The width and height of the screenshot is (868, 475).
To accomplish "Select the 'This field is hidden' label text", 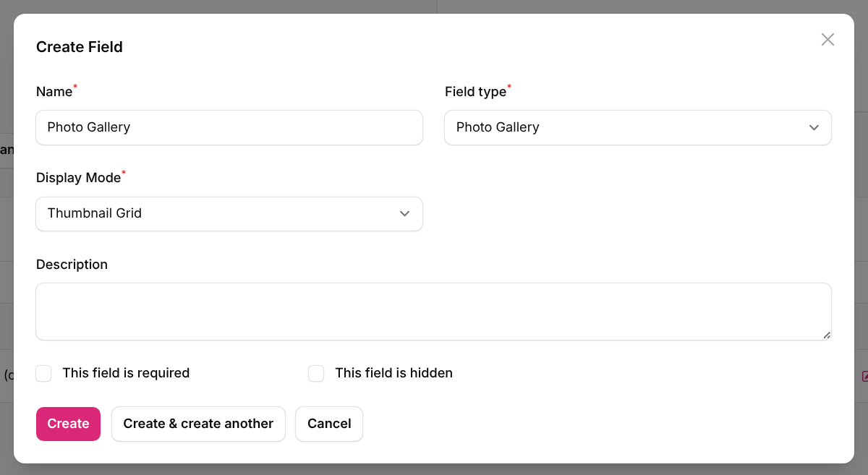I will [393, 373].
